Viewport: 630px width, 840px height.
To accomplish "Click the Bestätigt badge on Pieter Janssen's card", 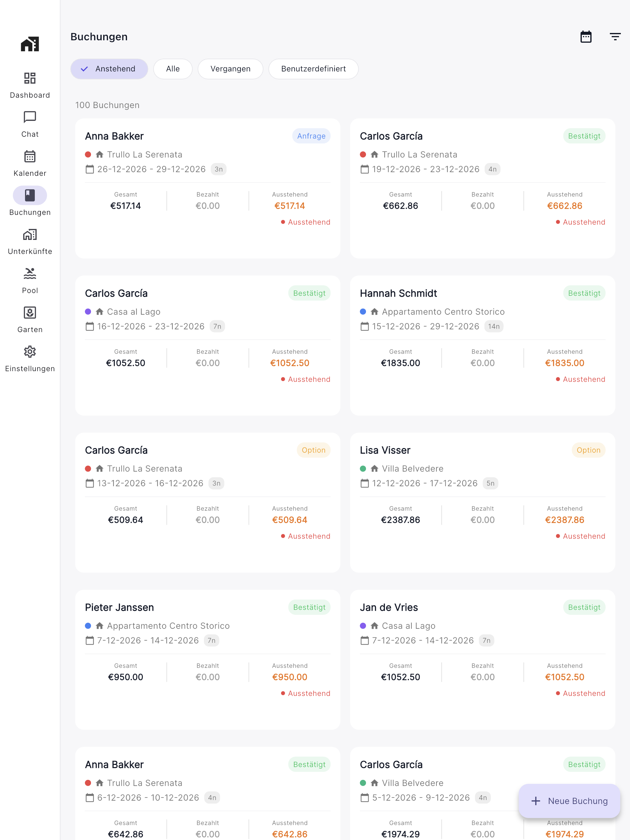I will pos(309,607).
